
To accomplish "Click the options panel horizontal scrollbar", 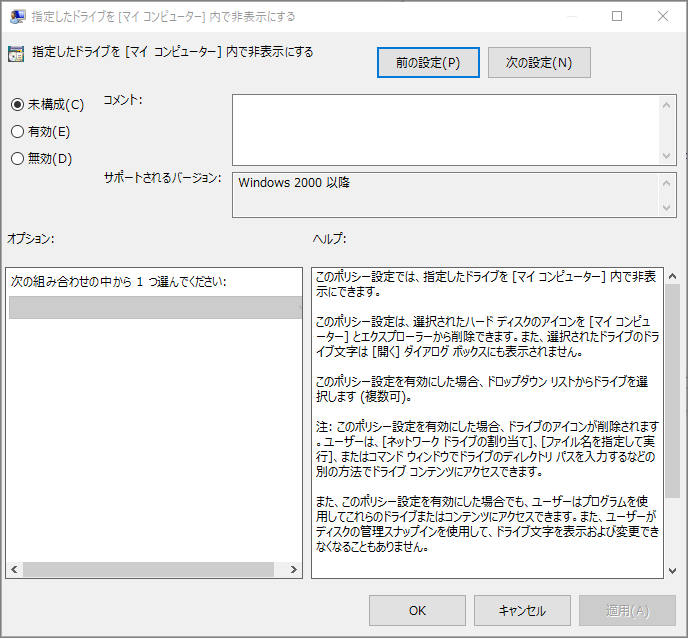I will tap(148, 569).
